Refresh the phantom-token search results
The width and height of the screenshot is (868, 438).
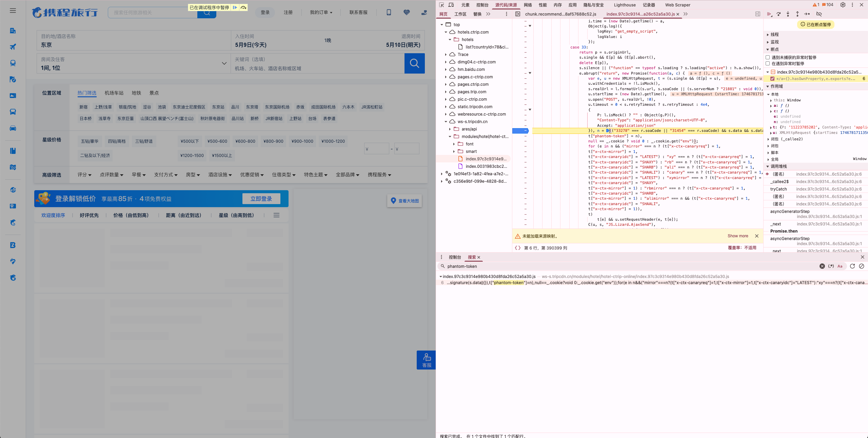[852, 266]
